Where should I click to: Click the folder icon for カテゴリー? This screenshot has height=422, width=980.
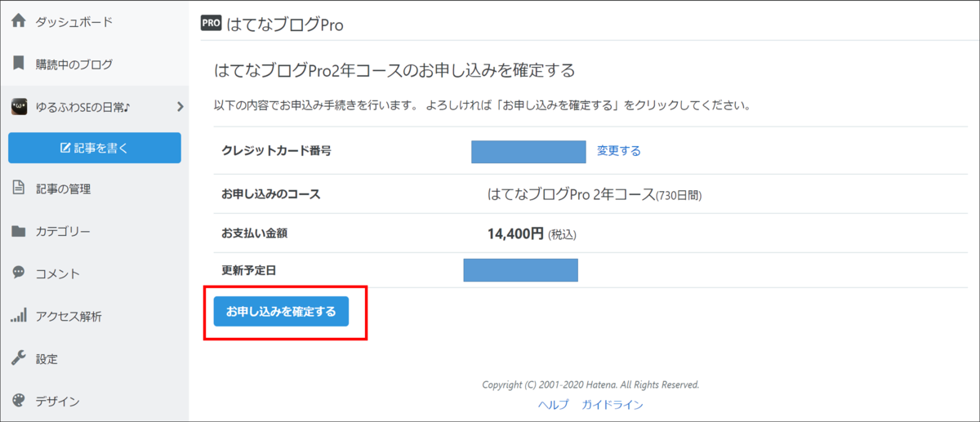pos(19,231)
